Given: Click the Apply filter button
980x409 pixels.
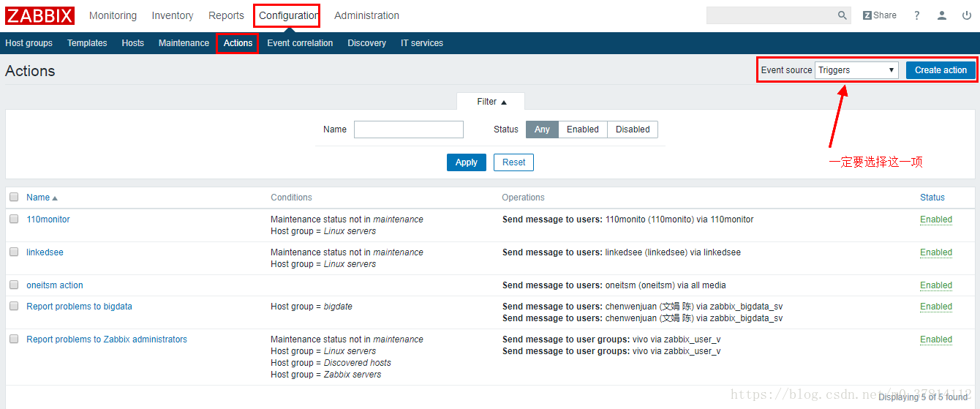Looking at the screenshot, I should pyautogui.click(x=467, y=162).
